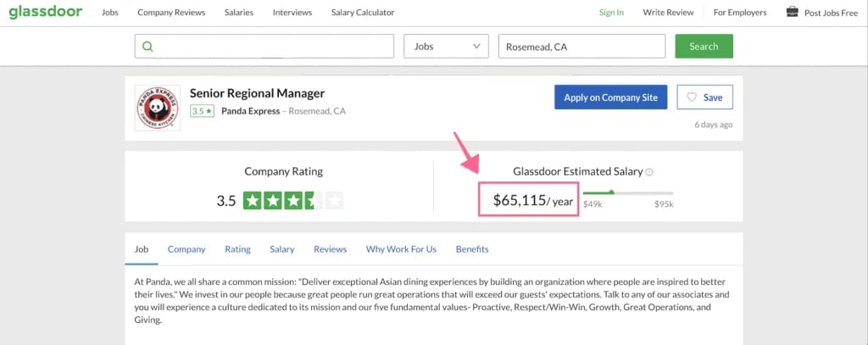Select the Reviews tab
868x345 pixels.
[x=330, y=249]
